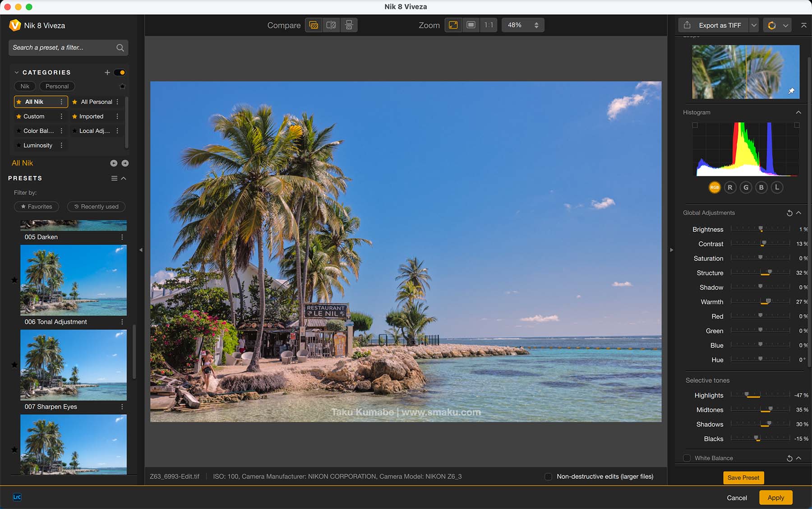Screen dimensions: 812x509
Task: Toggle the White Balance checkbox
Action: pyautogui.click(x=687, y=458)
